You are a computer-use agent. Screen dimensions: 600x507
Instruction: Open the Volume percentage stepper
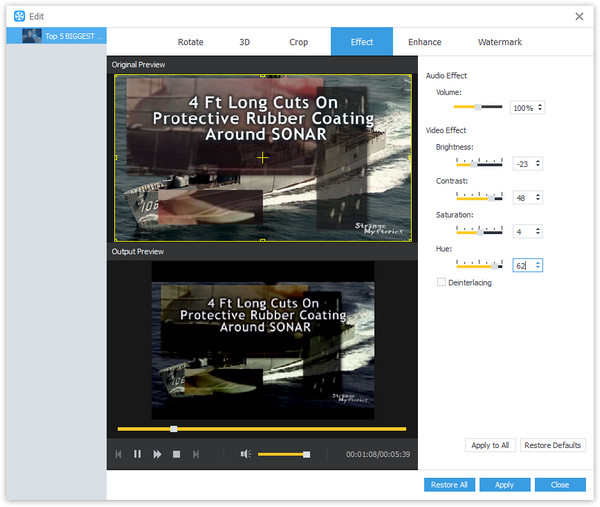click(x=539, y=107)
